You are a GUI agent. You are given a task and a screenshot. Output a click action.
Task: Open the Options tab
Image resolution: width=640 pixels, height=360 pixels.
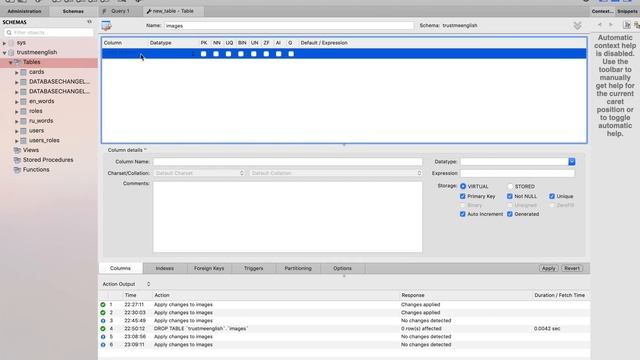coord(342,268)
